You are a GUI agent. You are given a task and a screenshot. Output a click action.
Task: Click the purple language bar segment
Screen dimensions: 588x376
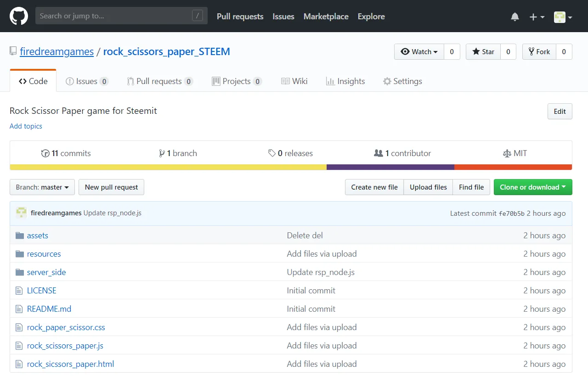(x=390, y=167)
